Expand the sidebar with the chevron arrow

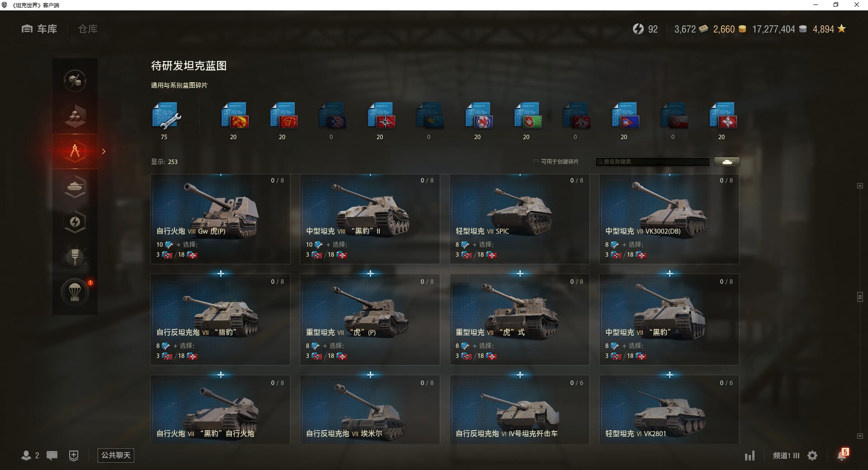(104, 151)
